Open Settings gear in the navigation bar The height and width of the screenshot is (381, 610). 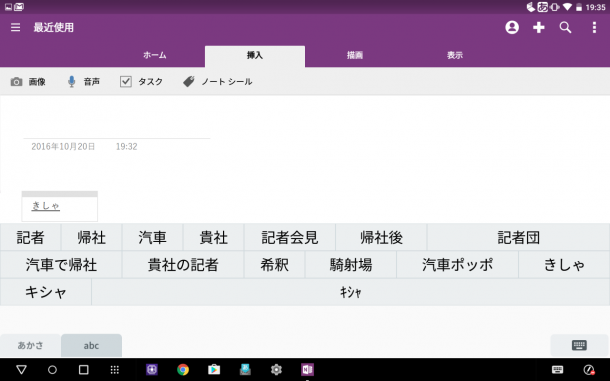tap(276, 370)
